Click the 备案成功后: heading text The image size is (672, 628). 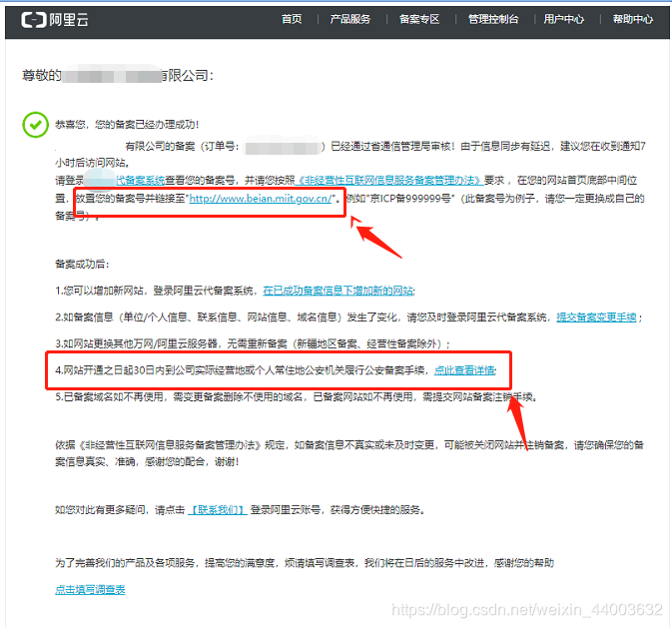(82, 264)
